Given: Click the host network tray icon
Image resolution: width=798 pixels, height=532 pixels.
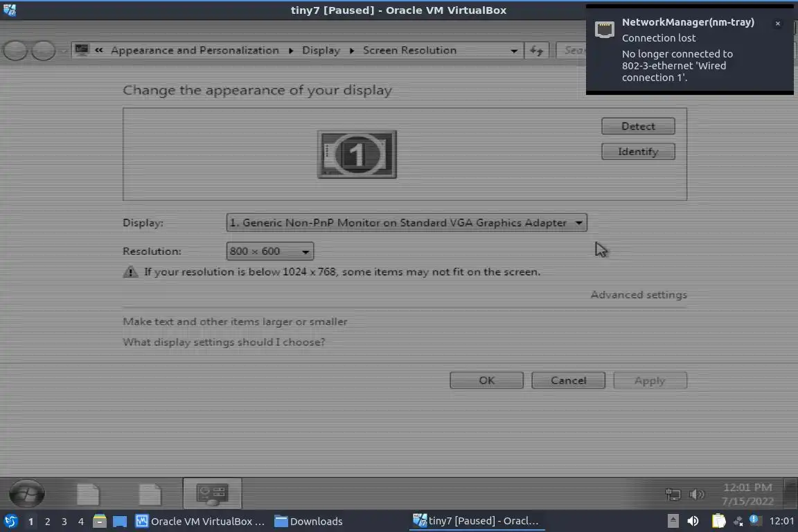Looking at the screenshot, I should tap(738, 521).
